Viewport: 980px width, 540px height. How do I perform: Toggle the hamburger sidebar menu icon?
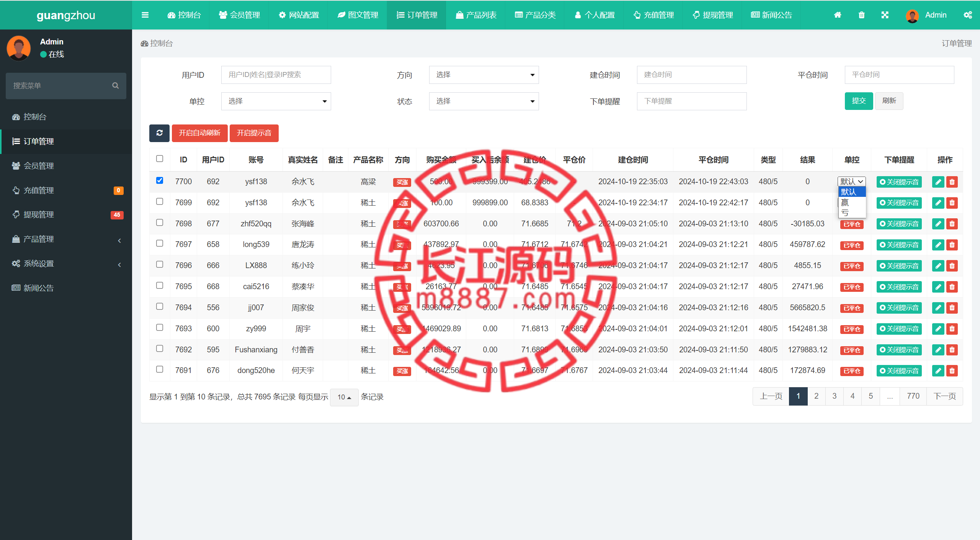145,15
